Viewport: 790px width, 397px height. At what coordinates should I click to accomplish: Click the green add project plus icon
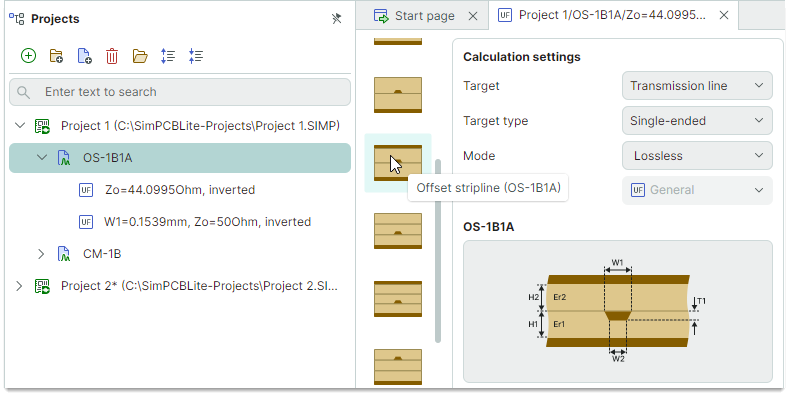point(28,55)
